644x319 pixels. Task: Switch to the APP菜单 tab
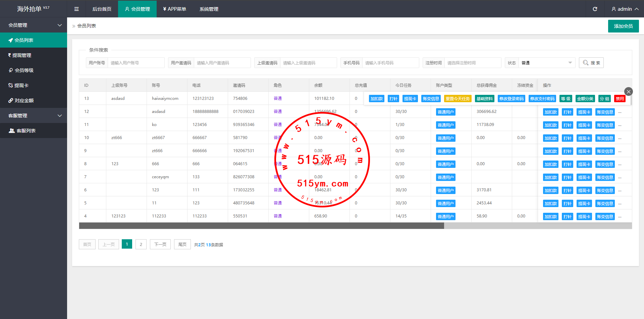[x=174, y=9]
